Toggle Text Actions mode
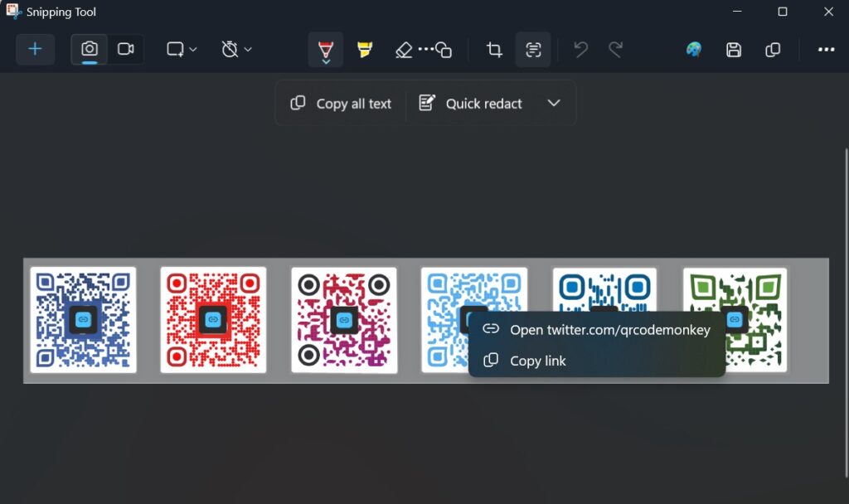Viewport: 849px width, 504px height. click(x=533, y=49)
